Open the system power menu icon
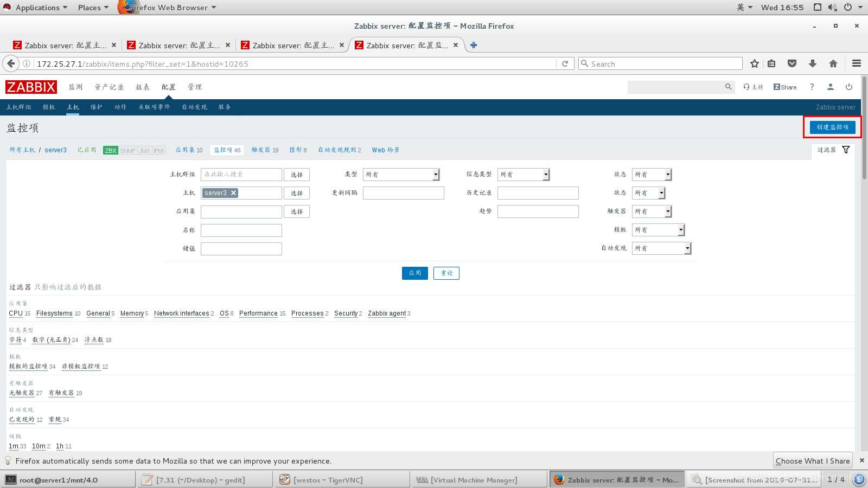This screenshot has height=488, width=868. tap(847, 7)
